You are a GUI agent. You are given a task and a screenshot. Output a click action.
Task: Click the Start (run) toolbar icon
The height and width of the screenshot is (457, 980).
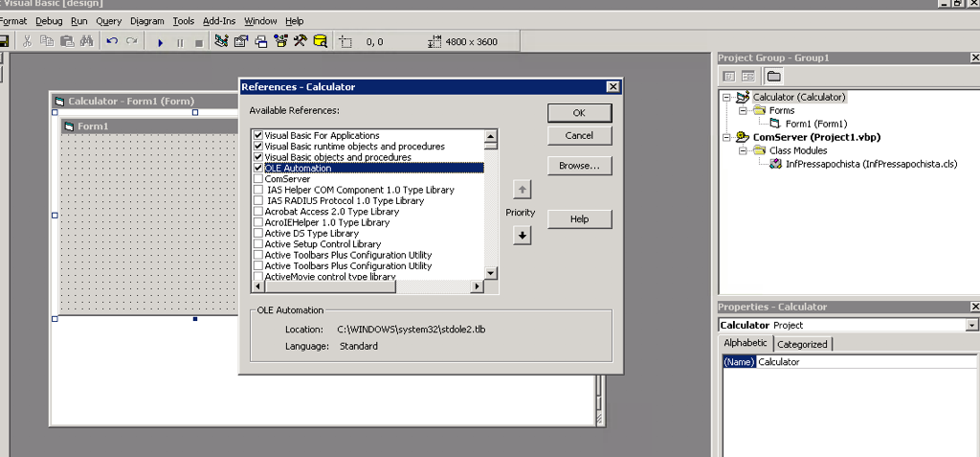tap(160, 42)
